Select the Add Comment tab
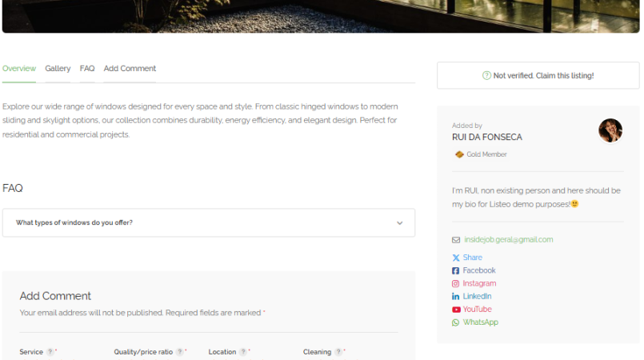Image resolution: width=644 pixels, height=360 pixels. 130,69
